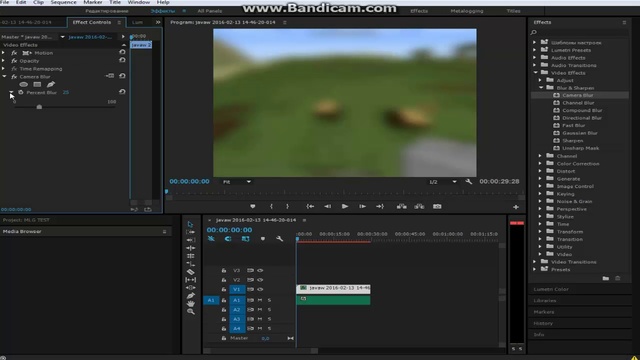This screenshot has height=360, width=640.
Task: Select the Slip tool
Action: (x=190, y=280)
